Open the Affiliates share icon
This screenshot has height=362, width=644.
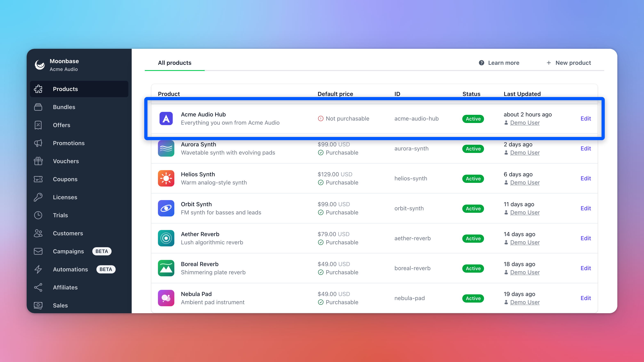point(38,287)
